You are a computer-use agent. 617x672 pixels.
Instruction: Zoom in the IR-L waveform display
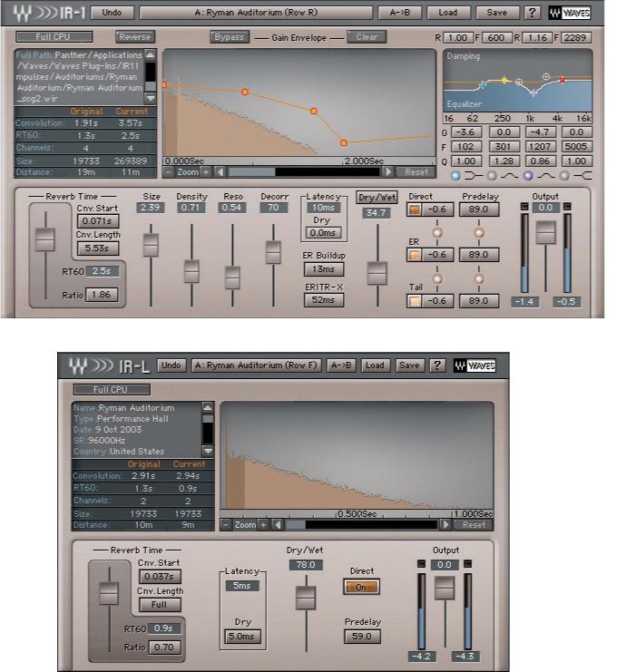tap(263, 524)
